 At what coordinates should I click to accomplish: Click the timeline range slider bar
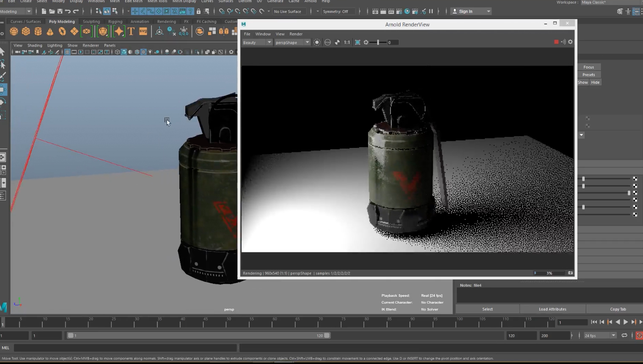199,335
